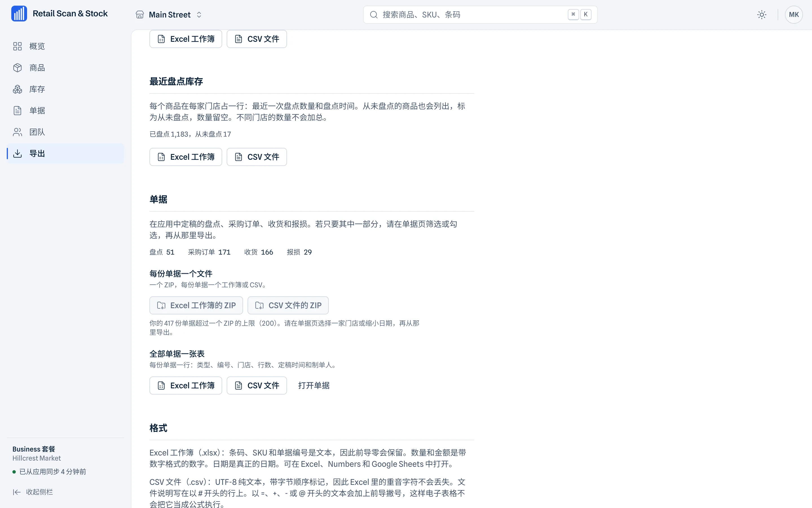Click the 每份单据一个文件 subheading
Screen dimensions: 812x508
pos(181,274)
